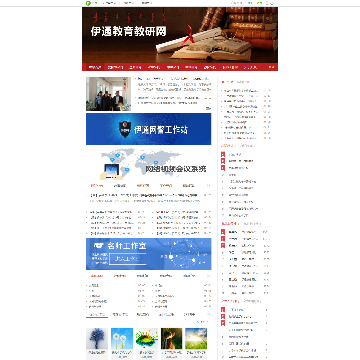
Task: Click the outlined button inside the 名师工作室 banner
Action: [x=127, y=259]
